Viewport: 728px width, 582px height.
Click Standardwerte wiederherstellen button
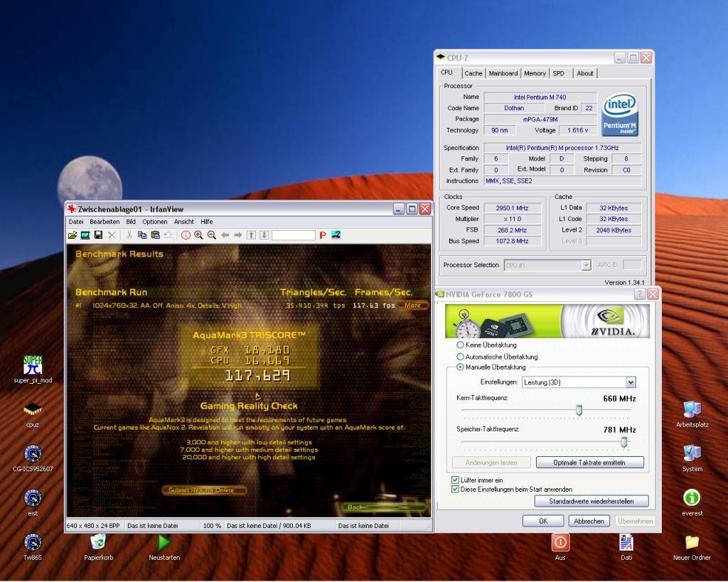[x=591, y=501]
